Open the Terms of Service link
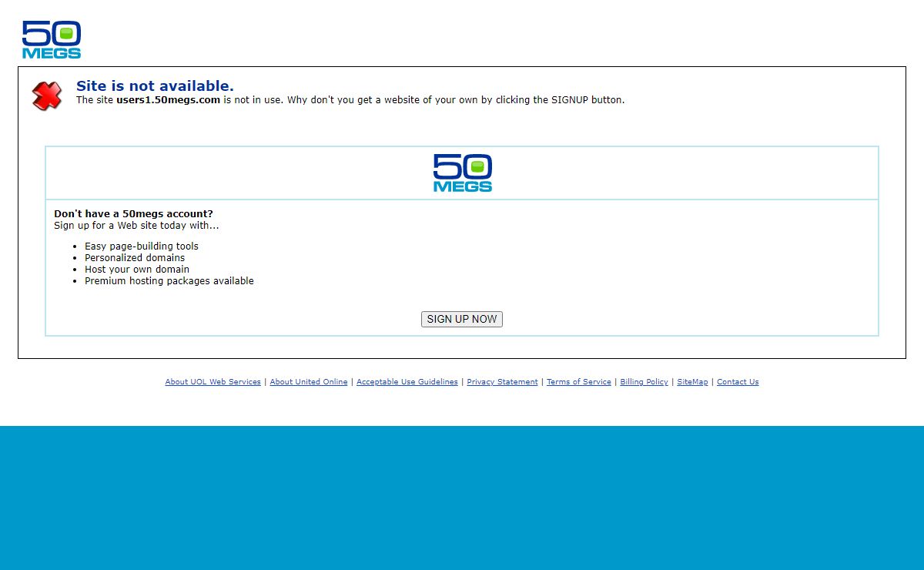This screenshot has width=924, height=570. point(579,382)
